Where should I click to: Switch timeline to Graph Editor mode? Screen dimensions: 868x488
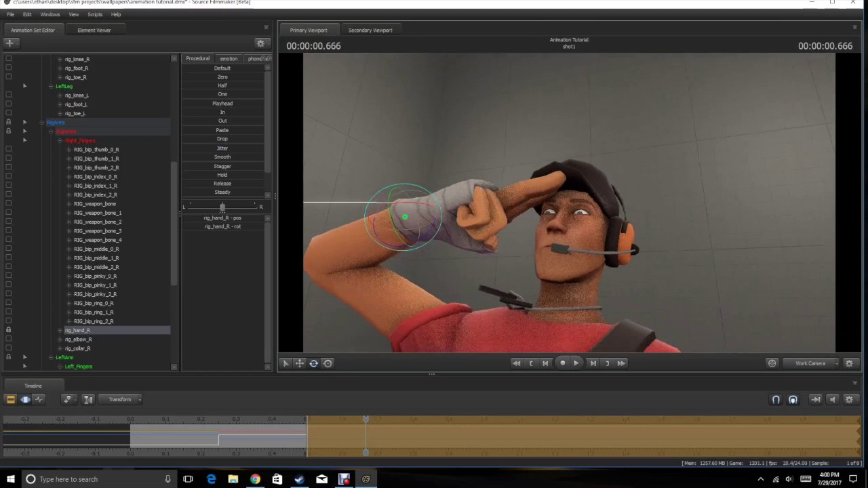[39, 399]
